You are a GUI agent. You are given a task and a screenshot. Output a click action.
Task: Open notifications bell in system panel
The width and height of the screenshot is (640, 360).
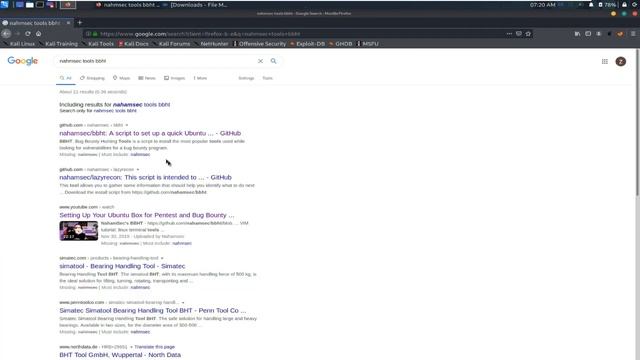tap(591, 5)
